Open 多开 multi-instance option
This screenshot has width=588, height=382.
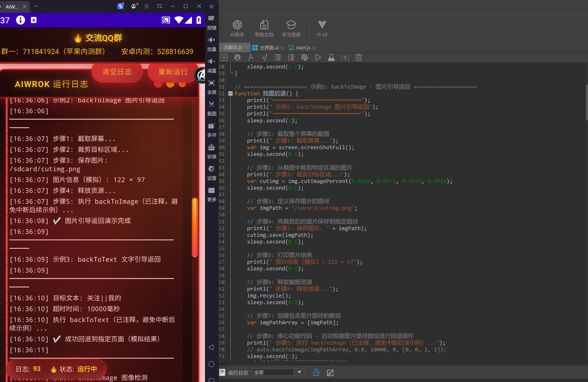pyautogui.click(x=211, y=130)
